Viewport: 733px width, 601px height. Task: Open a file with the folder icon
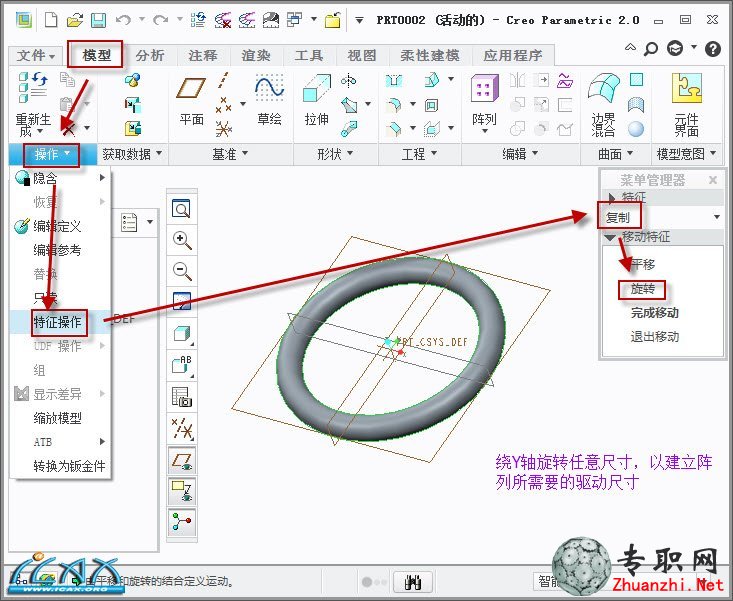pos(75,20)
